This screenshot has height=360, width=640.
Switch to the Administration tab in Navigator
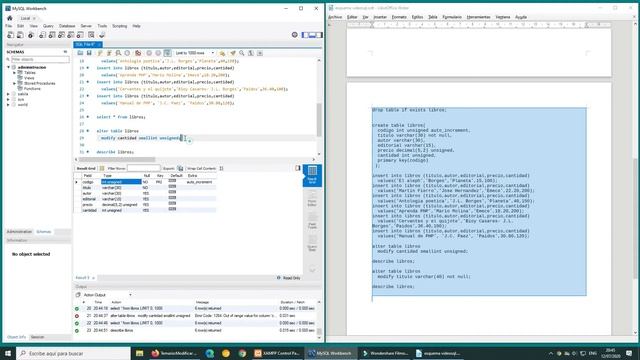pyautogui.click(x=19, y=232)
